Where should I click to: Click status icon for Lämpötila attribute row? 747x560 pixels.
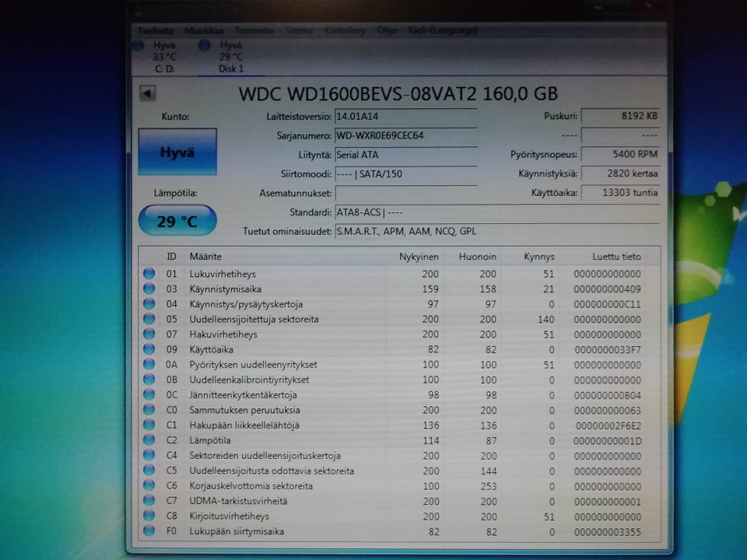point(149,440)
